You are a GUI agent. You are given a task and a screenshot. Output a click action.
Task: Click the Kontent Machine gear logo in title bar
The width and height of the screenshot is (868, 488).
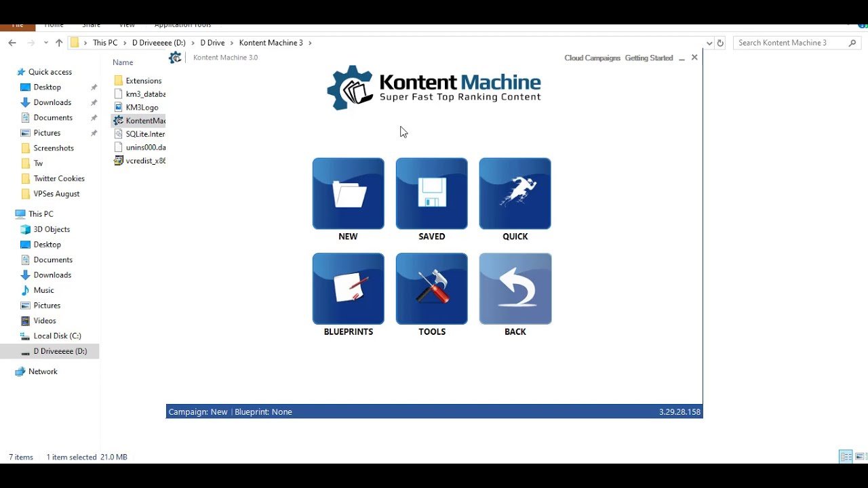[x=175, y=58]
